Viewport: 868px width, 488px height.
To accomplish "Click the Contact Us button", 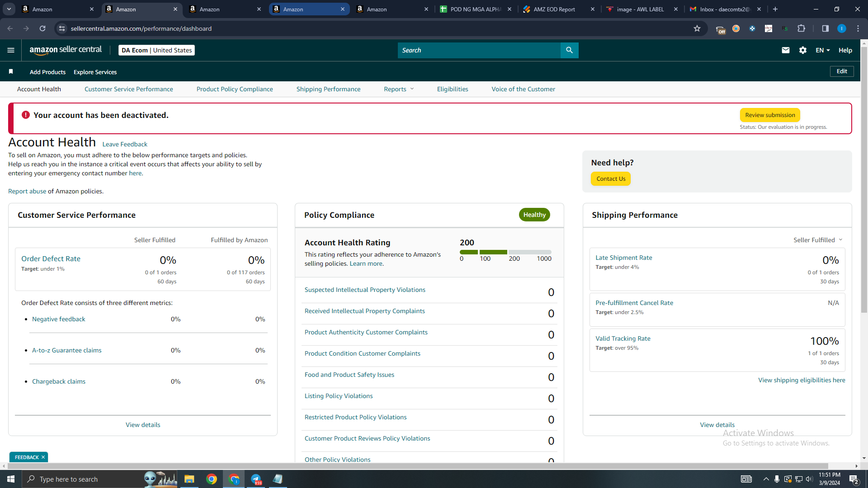I will point(611,179).
